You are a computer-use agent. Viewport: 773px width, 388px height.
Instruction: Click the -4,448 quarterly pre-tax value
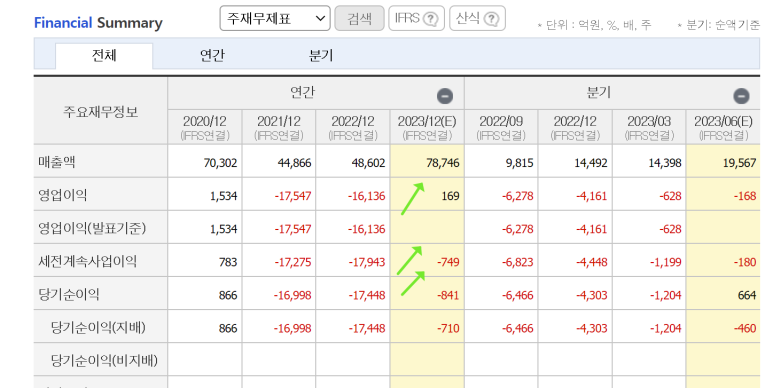click(592, 262)
